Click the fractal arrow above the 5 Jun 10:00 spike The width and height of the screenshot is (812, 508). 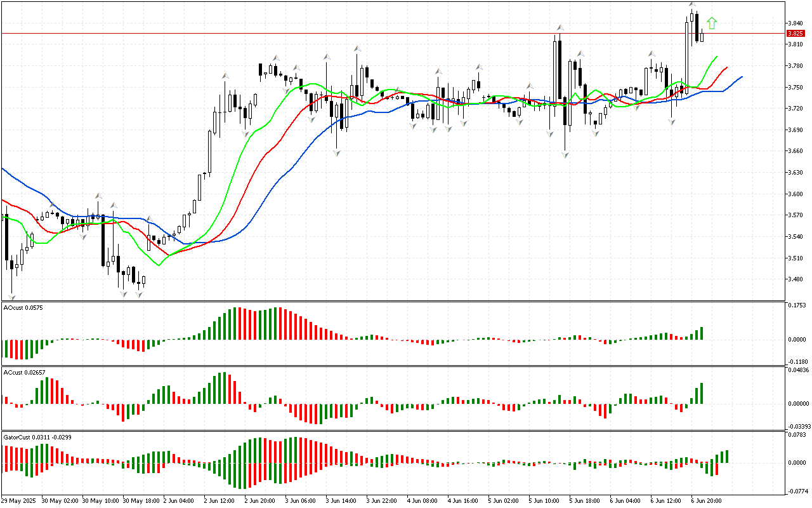[x=560, y=27]
